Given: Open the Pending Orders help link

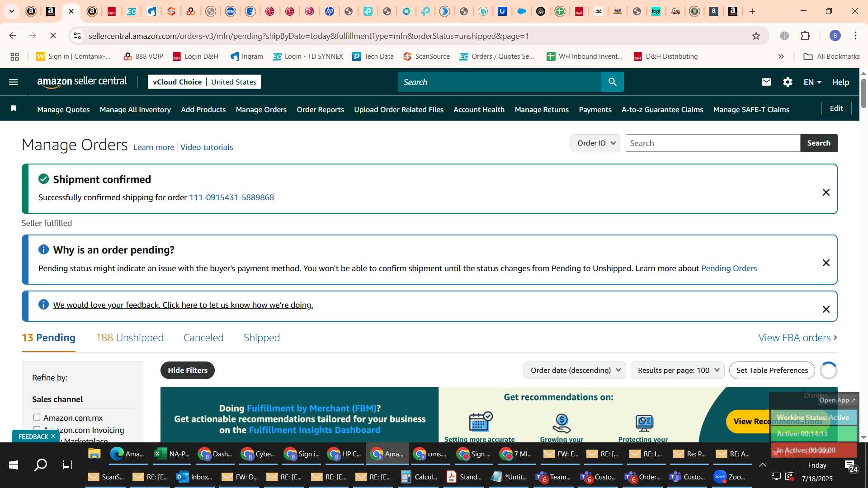Looking at the screenshot, I should (729, 268).
